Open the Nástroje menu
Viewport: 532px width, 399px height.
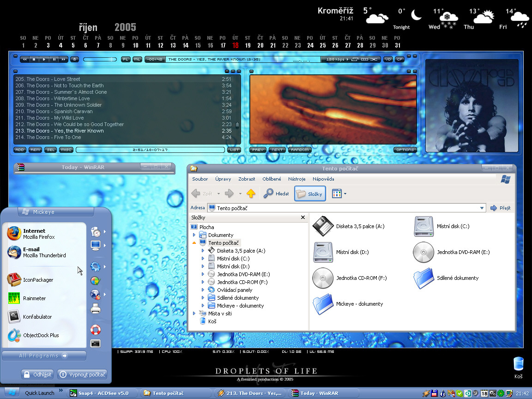tap(296, 179)
